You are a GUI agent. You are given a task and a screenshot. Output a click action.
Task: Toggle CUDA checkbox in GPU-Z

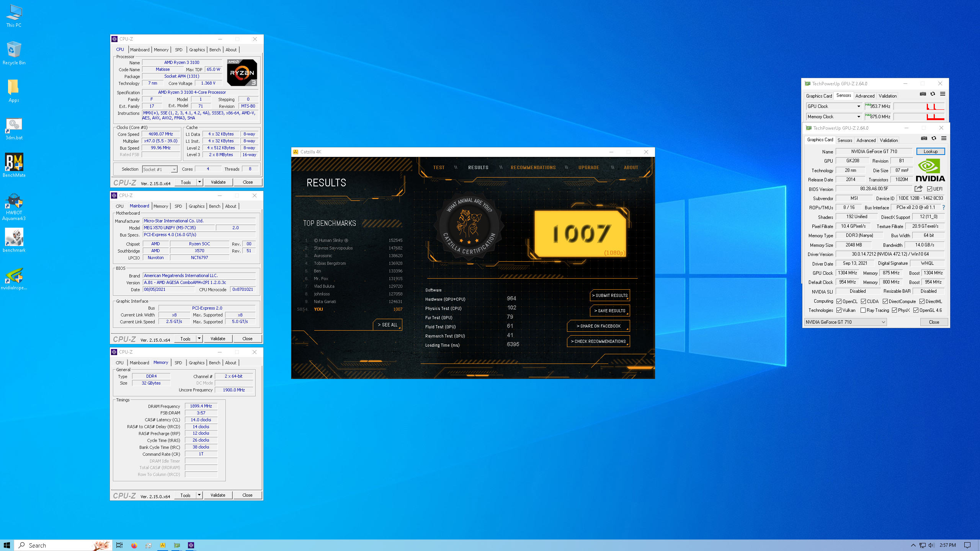864,302
